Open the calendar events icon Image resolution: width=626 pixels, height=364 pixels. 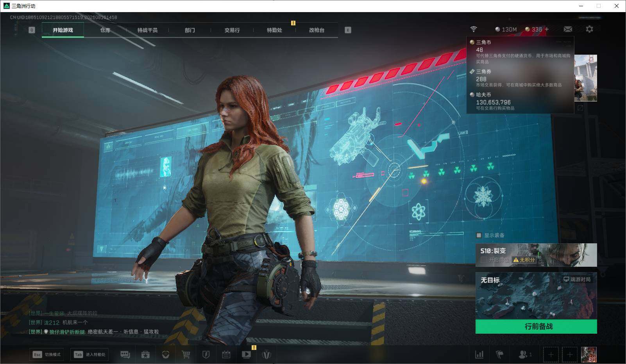tap(226, 355)
